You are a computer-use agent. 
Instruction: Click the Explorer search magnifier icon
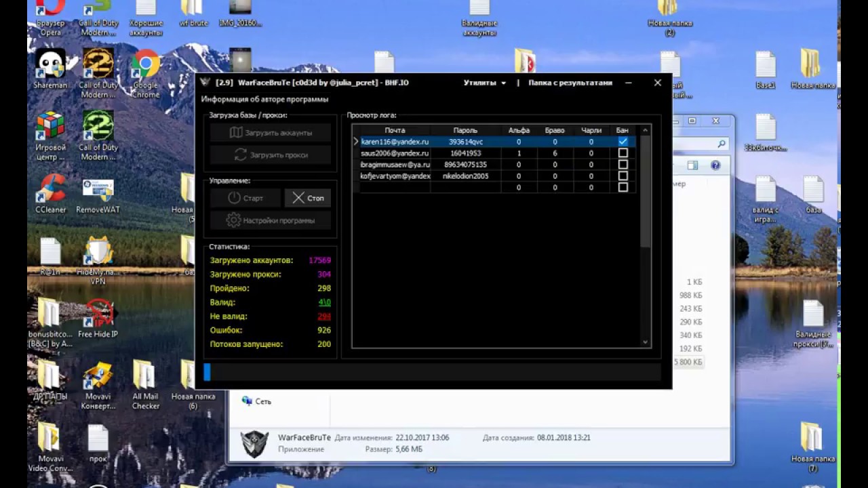(x=722, y=144)
